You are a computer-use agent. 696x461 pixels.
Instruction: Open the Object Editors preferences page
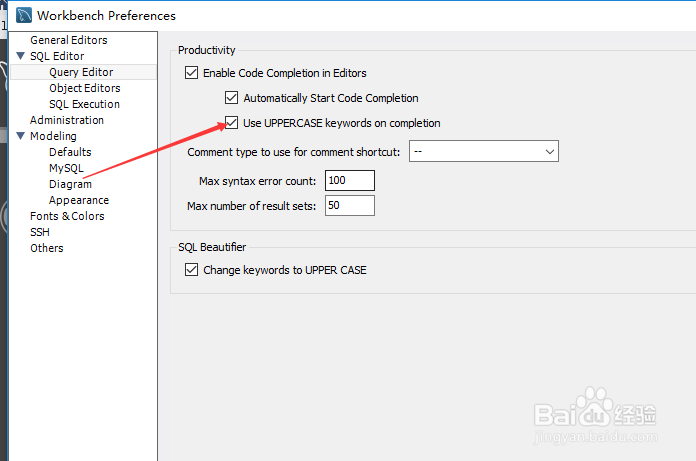tap(85, 88)
